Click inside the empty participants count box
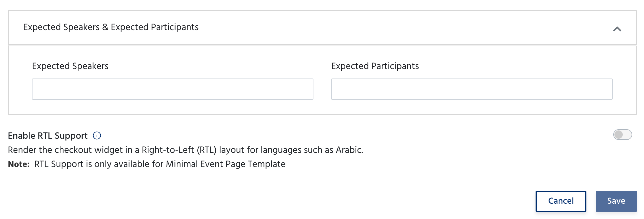Image resolution: width=644 pixels, height=219 pixels. point(472,89)
